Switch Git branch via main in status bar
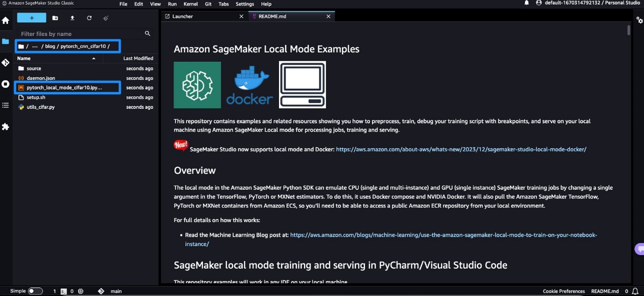Image resolution: width=644 pixels, height=296 pixels. pyautogui.click(x=116, y=291)
